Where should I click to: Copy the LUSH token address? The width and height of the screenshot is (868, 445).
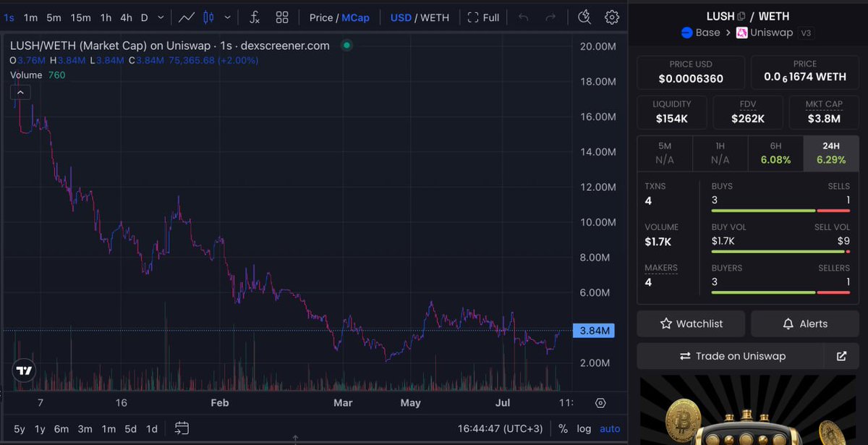point(741,16)
